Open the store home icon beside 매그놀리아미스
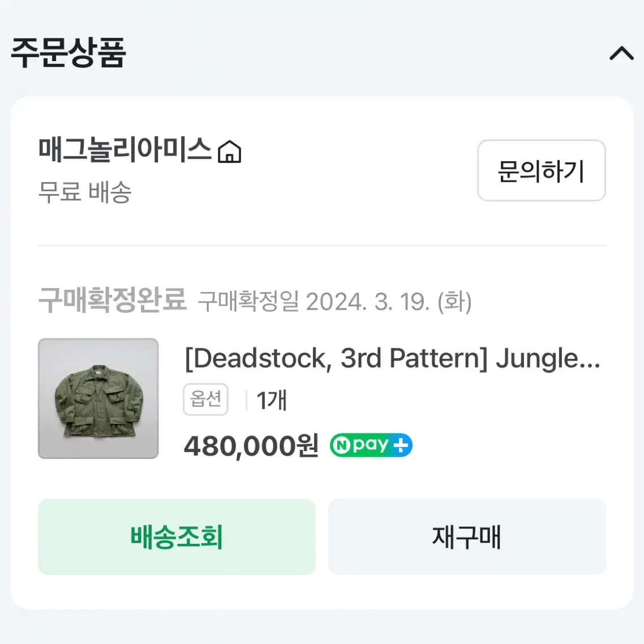Viewport: 644px width, 644px height. tap(230, 152)
